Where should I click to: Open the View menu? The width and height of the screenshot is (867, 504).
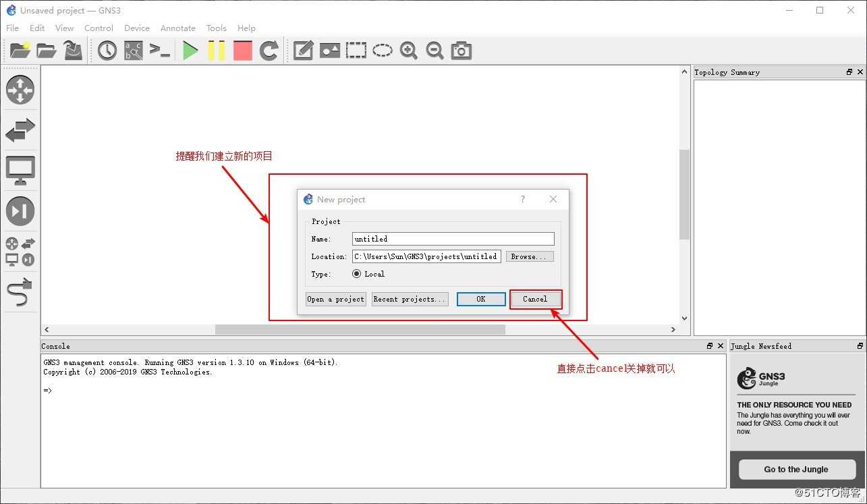(64, 28)
